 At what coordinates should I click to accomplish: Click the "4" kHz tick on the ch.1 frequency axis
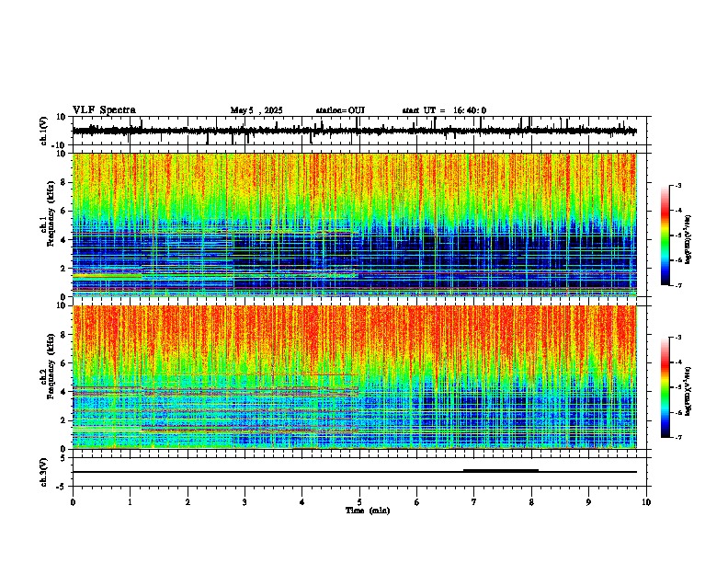point(63,240)
